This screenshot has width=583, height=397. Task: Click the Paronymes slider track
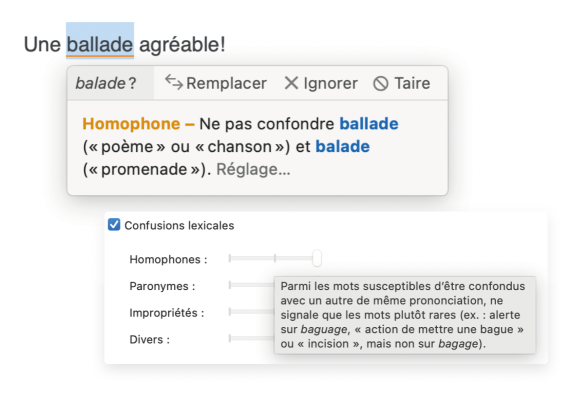252,285
